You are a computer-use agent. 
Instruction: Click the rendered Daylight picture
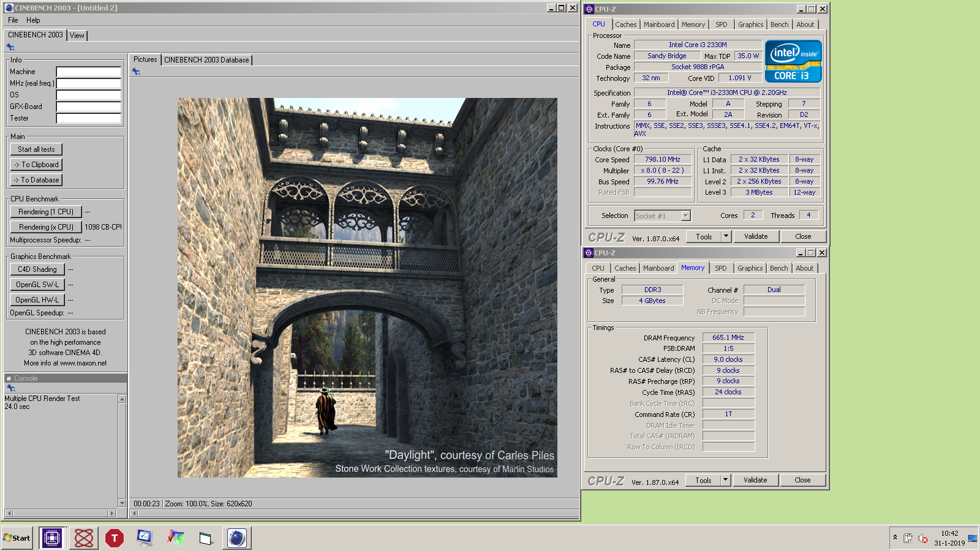pos(367,288)
